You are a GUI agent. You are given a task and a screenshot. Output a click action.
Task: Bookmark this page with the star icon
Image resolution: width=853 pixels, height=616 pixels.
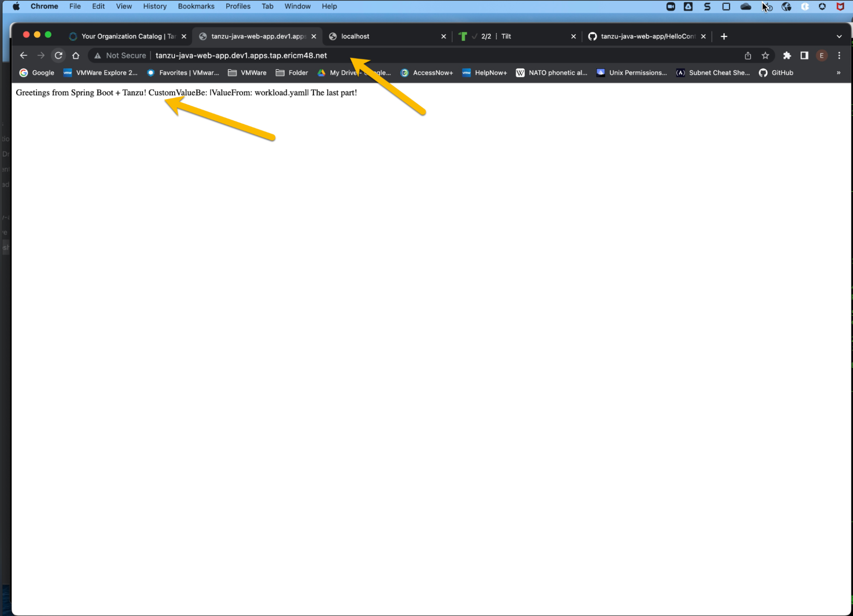pos(765,55)
